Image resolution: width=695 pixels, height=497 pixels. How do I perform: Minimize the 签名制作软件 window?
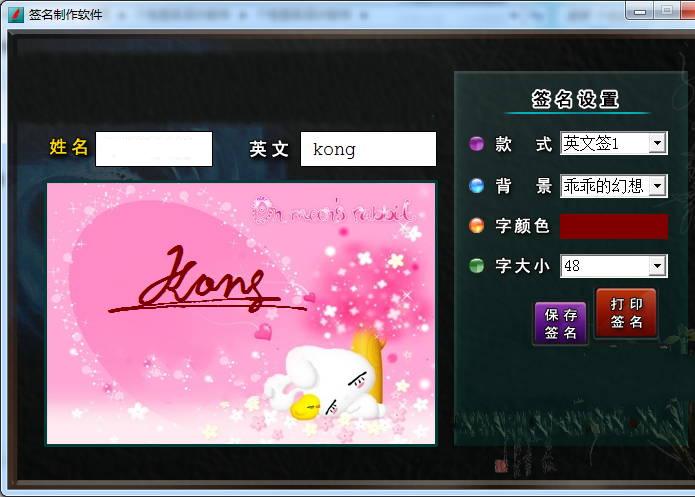(640, 11)
